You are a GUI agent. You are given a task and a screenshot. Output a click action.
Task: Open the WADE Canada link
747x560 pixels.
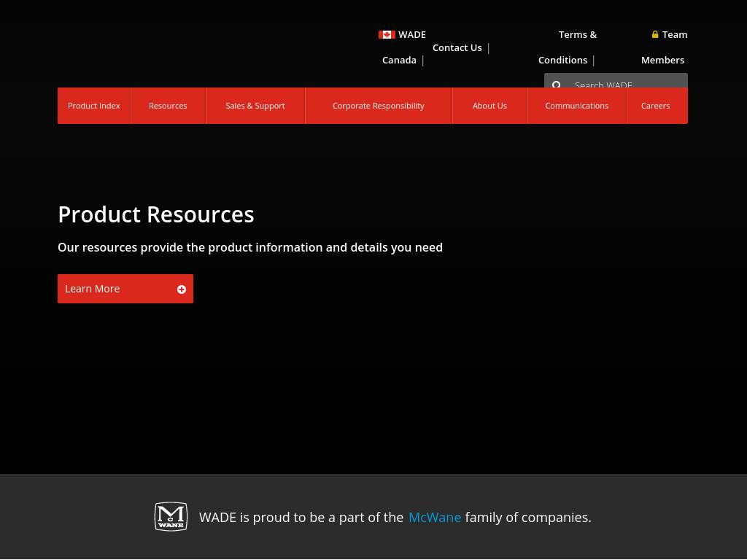405,47
